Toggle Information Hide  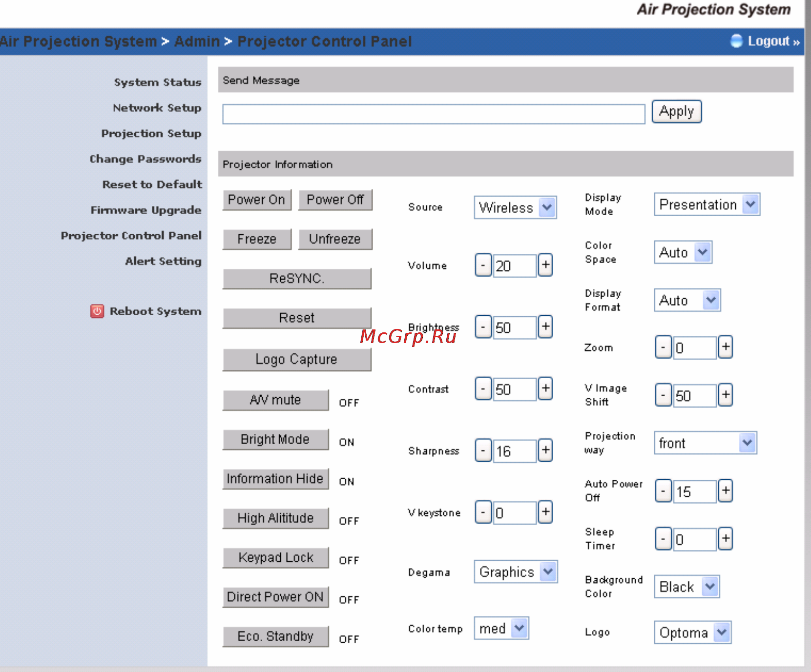coord(275,479)
